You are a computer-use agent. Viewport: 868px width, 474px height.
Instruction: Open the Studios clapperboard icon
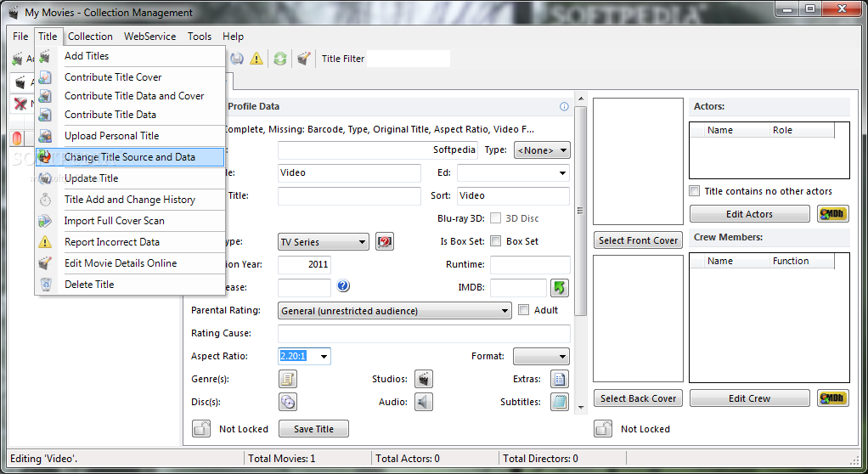[424, 380]
